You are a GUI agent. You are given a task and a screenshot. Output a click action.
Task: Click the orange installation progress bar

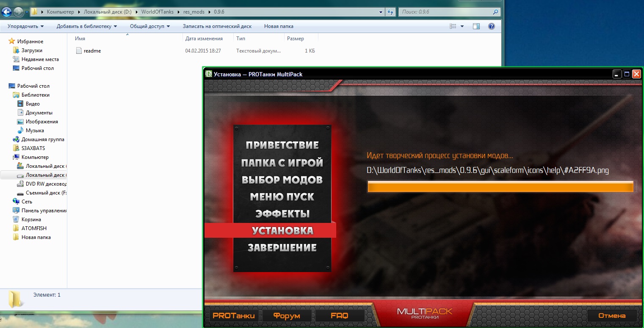tap(502, 187)
